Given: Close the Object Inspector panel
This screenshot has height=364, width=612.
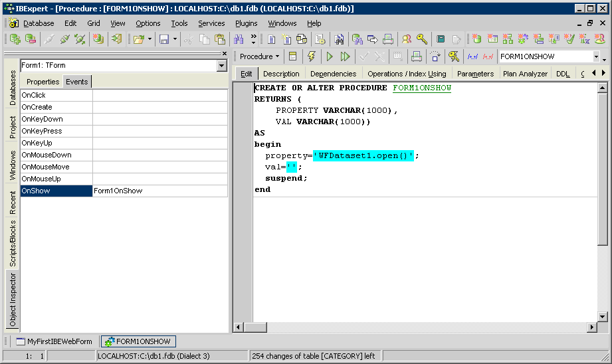Looking at the screenshot, I should (x=224, y=54).
